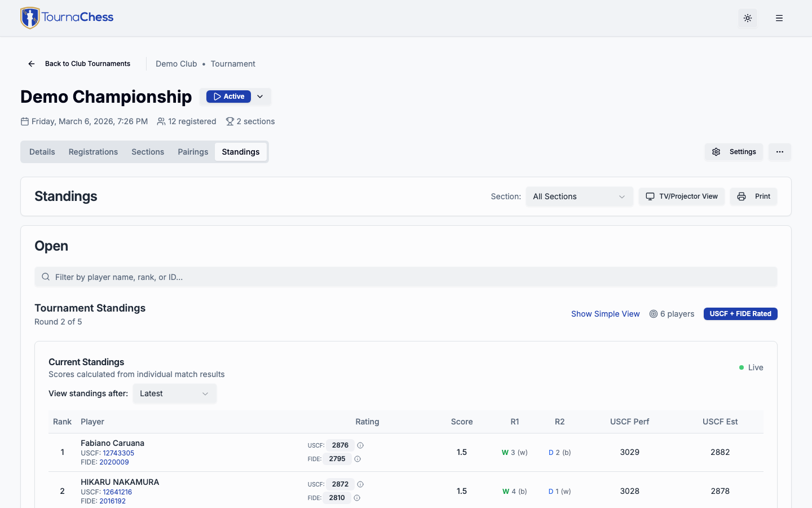
Task: Click the TournaChess logo
Action: coord(67,17)
